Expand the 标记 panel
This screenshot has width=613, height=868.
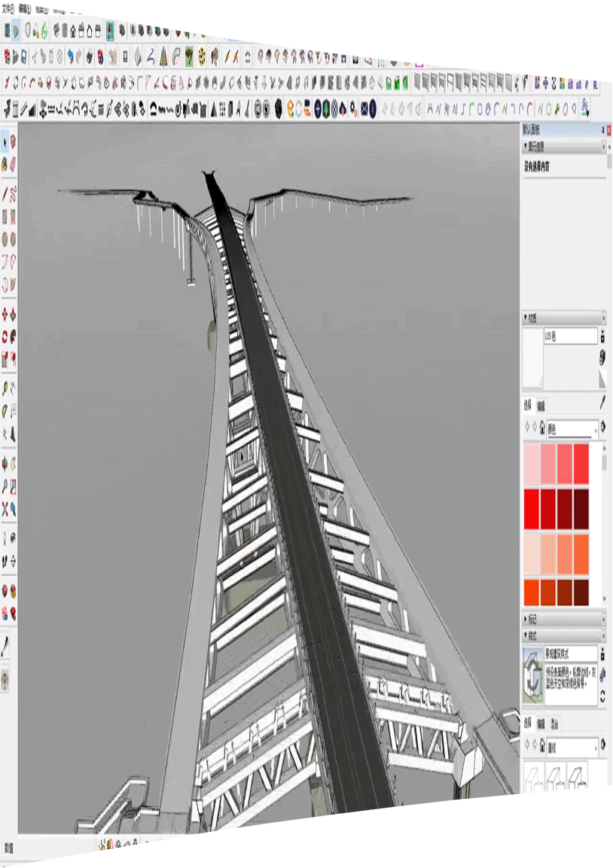point(526,619)
